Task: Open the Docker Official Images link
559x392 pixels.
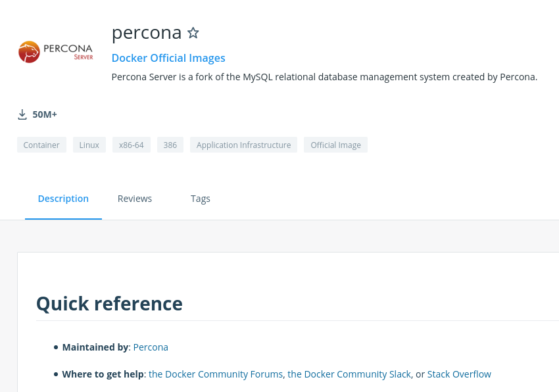Action: click(x=168, y=58)
